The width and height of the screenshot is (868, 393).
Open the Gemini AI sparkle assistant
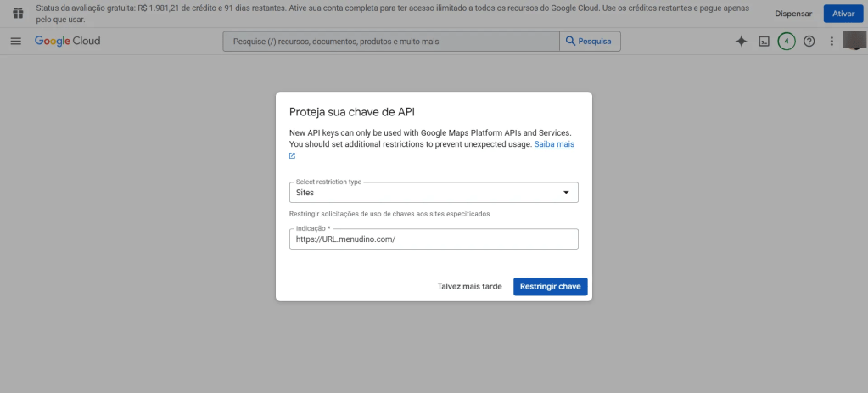(741, 42)
